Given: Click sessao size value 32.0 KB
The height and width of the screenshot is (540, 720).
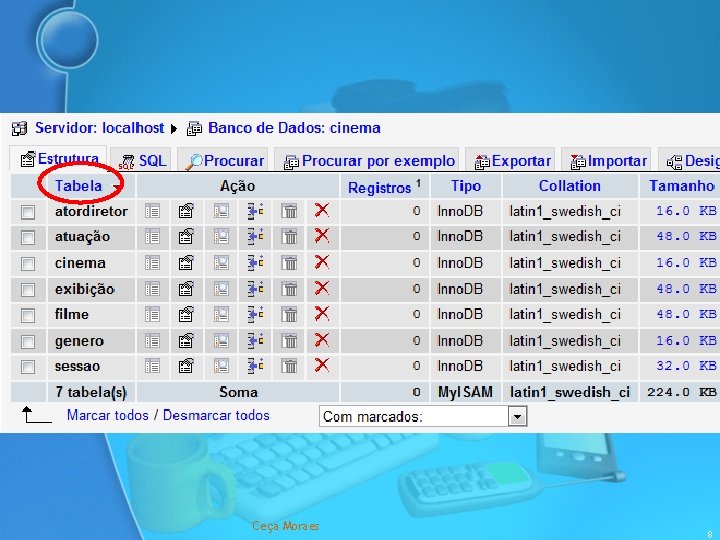Looking at the screenshot, I should (686, 366).
